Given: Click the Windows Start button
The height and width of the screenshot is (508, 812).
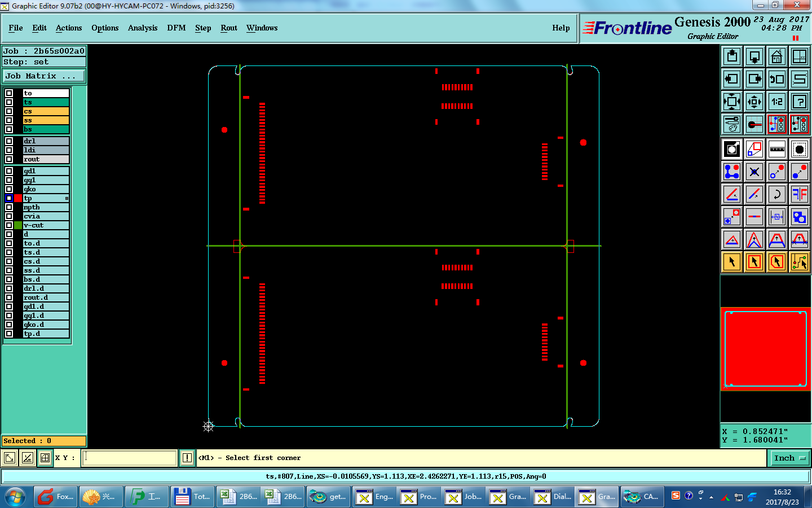Looking at the screenshot, I should [x=15, y=497].
